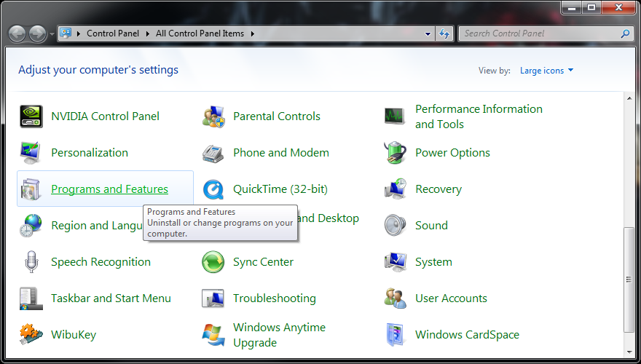Open the address bar history dropdown arrow

(x=428, y=33)
